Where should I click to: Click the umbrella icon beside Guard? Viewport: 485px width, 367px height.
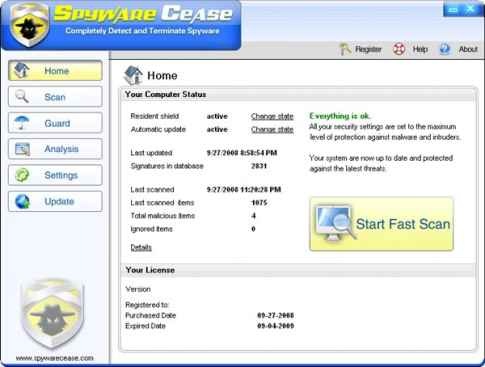click(x=22, y=123)
